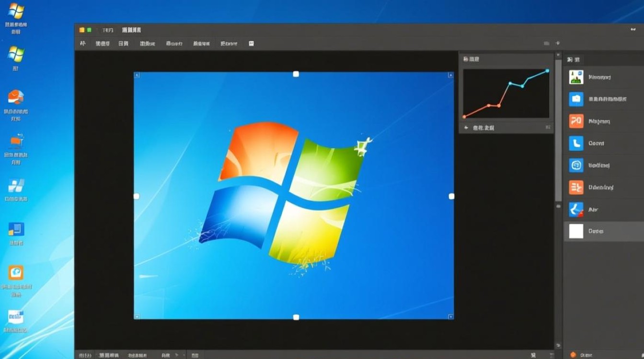
Task: Toggle the small icon on the chart panel header
Action: tap(549, 128)
